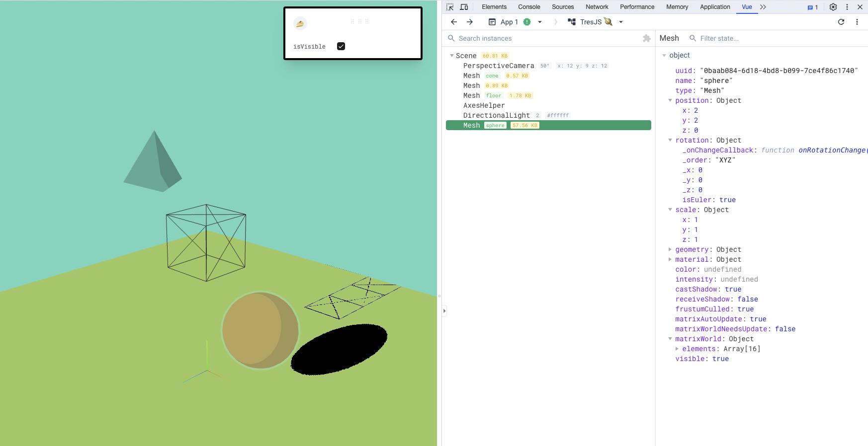Go forward with the right arrow

[x=470, y=22]
